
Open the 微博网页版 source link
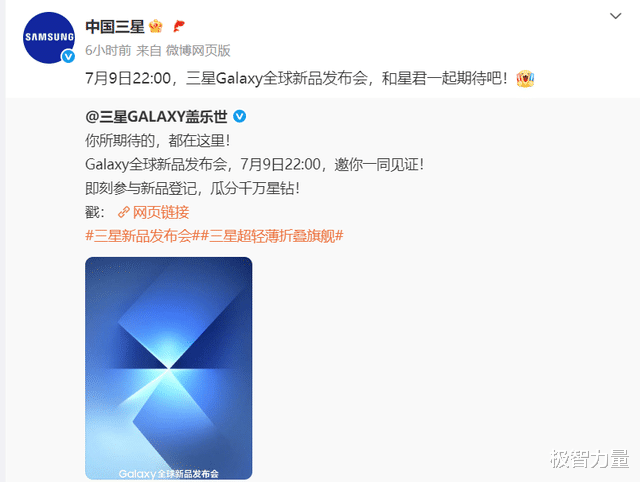pos(198,50)
